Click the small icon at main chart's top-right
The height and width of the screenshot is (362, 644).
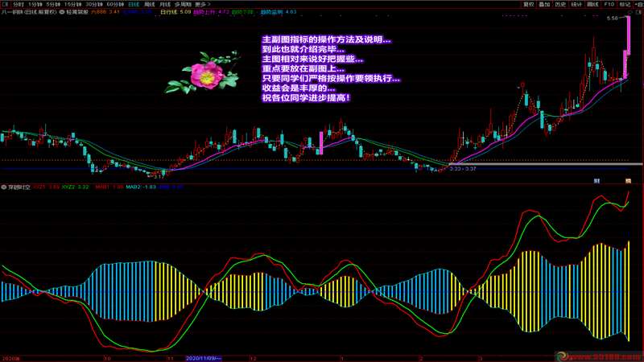pos(638,14)
